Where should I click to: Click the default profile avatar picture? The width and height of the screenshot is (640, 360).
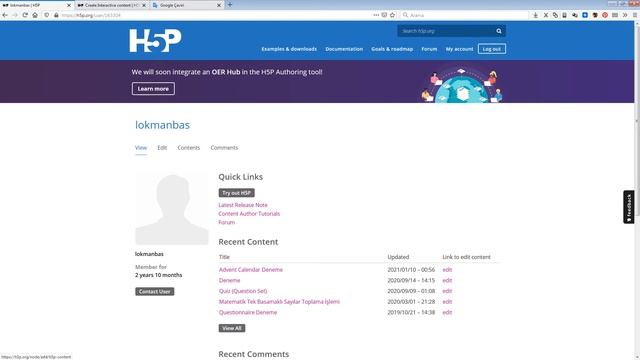(172, 208)
